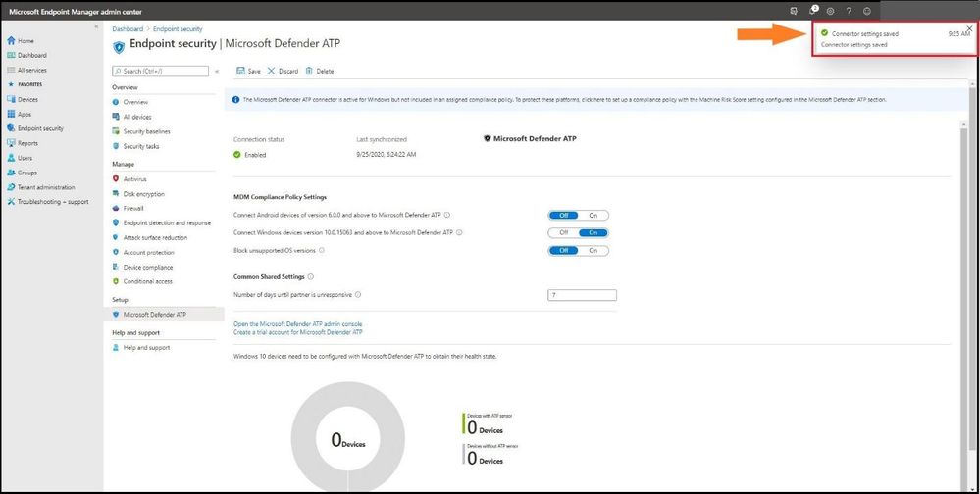Click info icon beside Windows devices setting
The image size is (980, 494).
[459, 232]
